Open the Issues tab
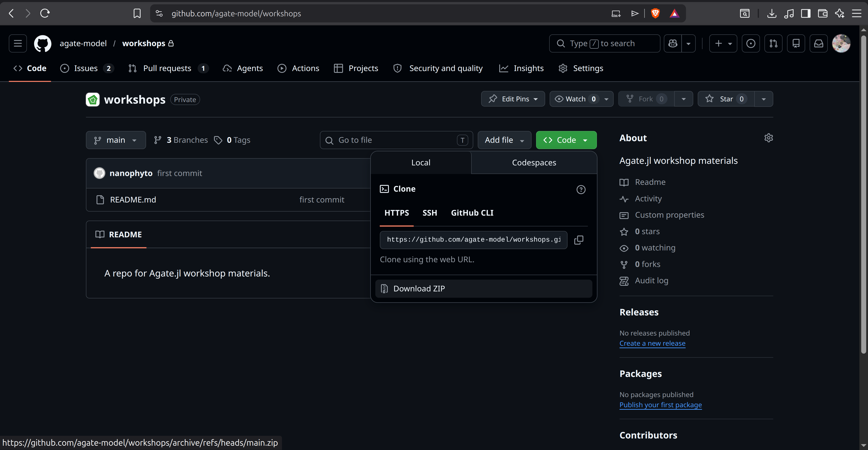 [87, 68]
